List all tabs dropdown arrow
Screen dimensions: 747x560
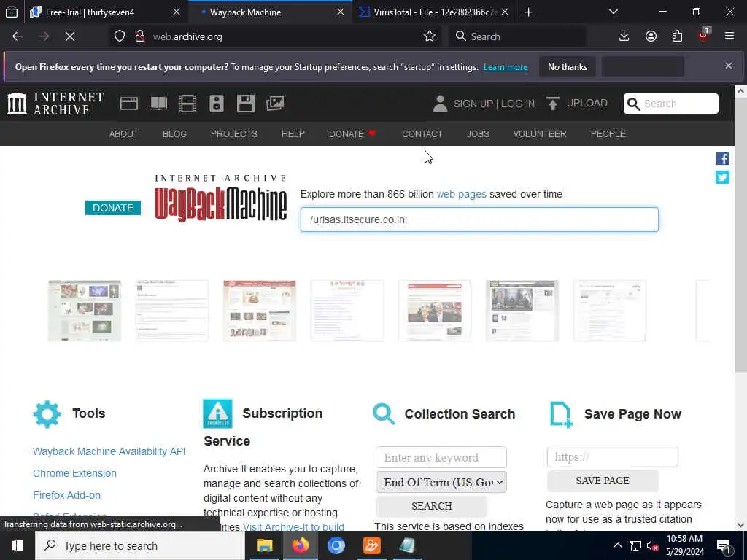pyautogui.click(x=614, y=12)
